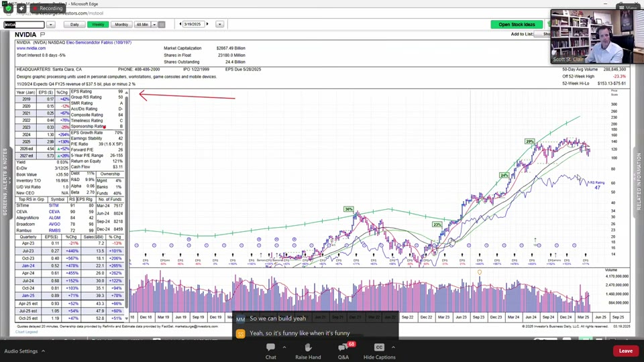Select ALGM symbol in group list
The image size is (644, 362).
54,218
